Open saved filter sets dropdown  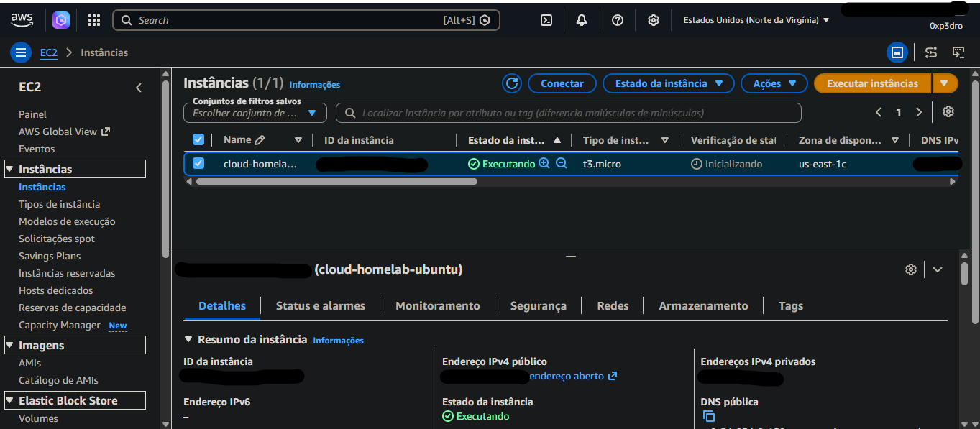(255, 113)
